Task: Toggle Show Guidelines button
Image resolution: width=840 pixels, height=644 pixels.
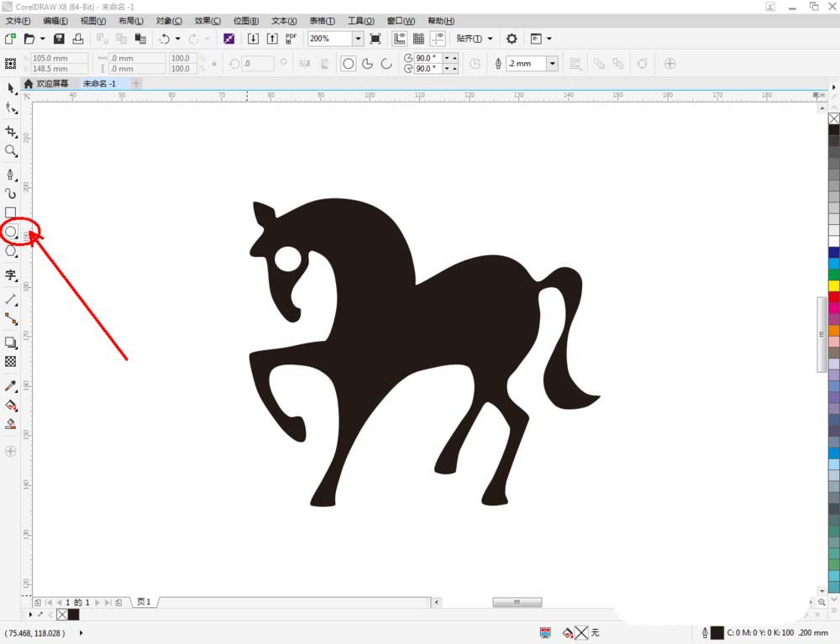Action: point(438,39)
